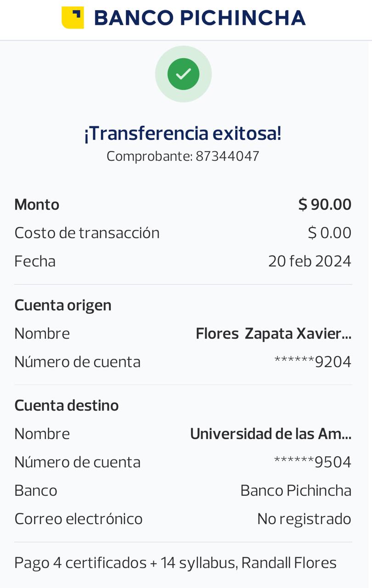Viewport: 372px width, 588px height.
Task: Click the yellow Banco Pichincha logo icon
Action: tap(73, 18)
